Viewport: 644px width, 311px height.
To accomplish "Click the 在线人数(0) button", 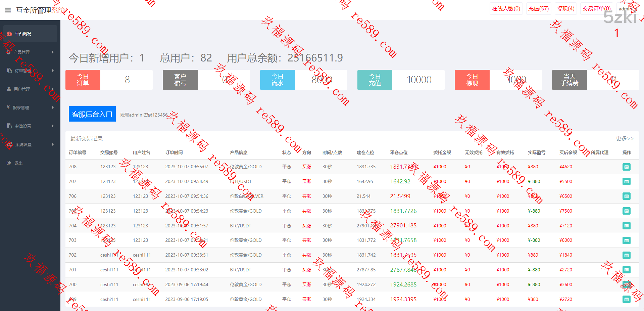I will click(506, 9).
